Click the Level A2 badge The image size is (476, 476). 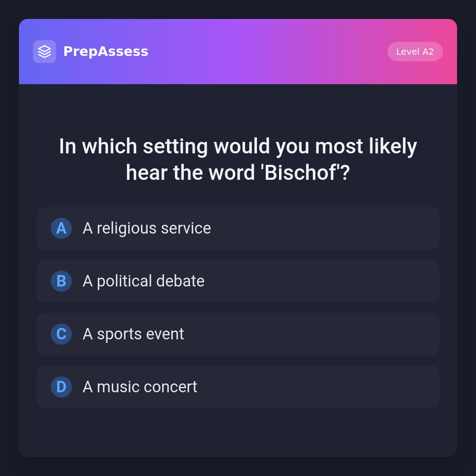(x=415, y=52)
